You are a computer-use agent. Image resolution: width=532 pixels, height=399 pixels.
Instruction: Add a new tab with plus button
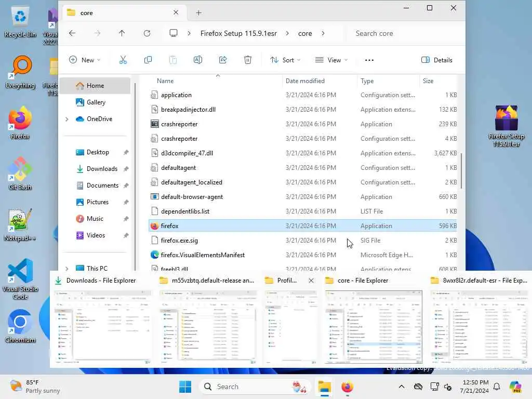pyautogui.click(x=199, y=13)
